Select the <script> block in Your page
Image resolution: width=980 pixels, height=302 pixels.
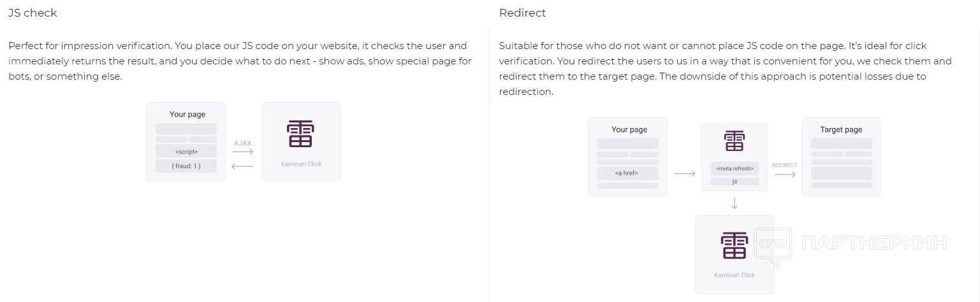click(x=186, y=152)
